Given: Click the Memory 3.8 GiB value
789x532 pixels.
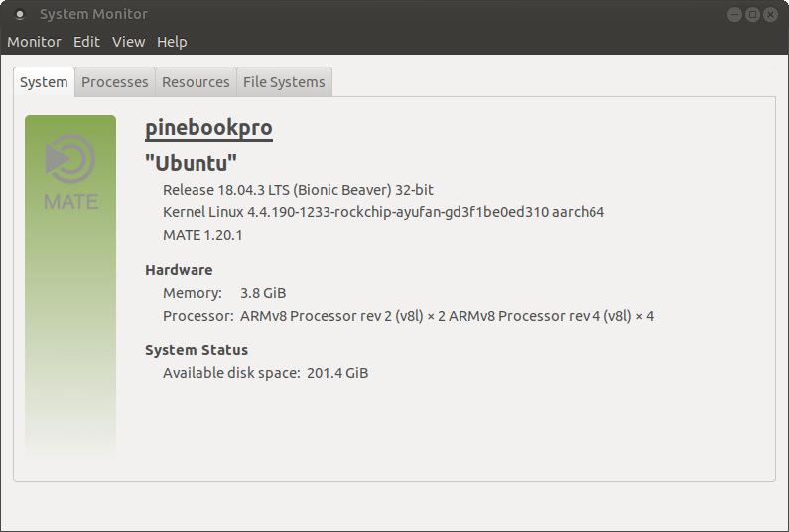Looking at the screenshot, I should tap(263, 293).
